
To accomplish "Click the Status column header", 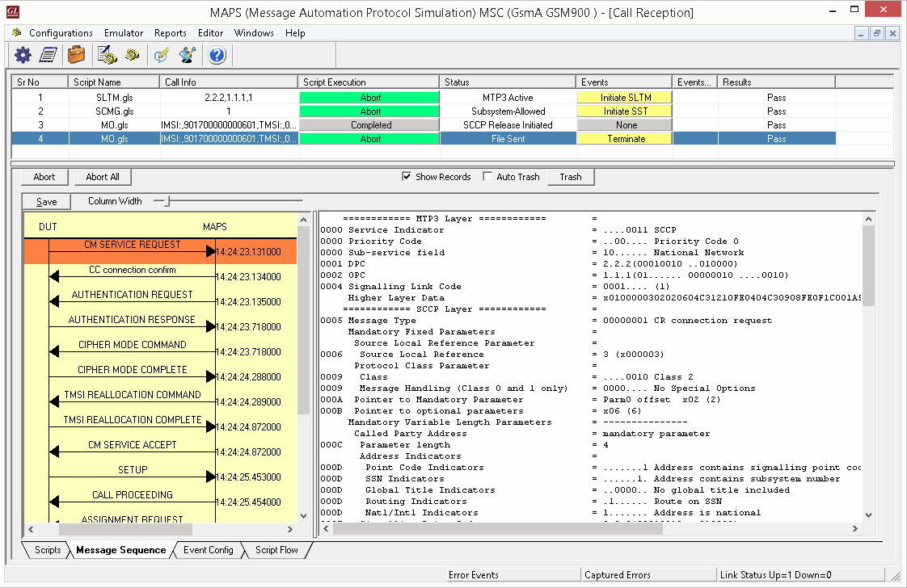I will [x=508, y=82].
